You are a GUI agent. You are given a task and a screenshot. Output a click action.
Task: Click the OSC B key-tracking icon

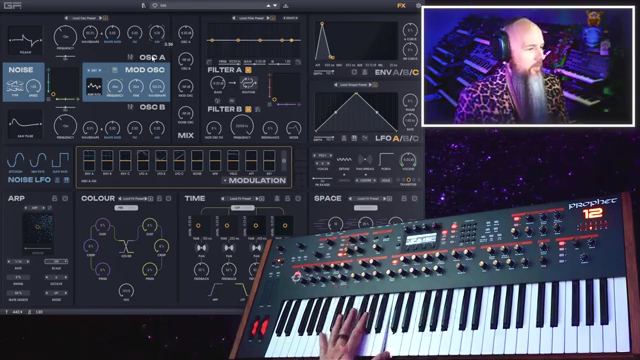(130, 107)
